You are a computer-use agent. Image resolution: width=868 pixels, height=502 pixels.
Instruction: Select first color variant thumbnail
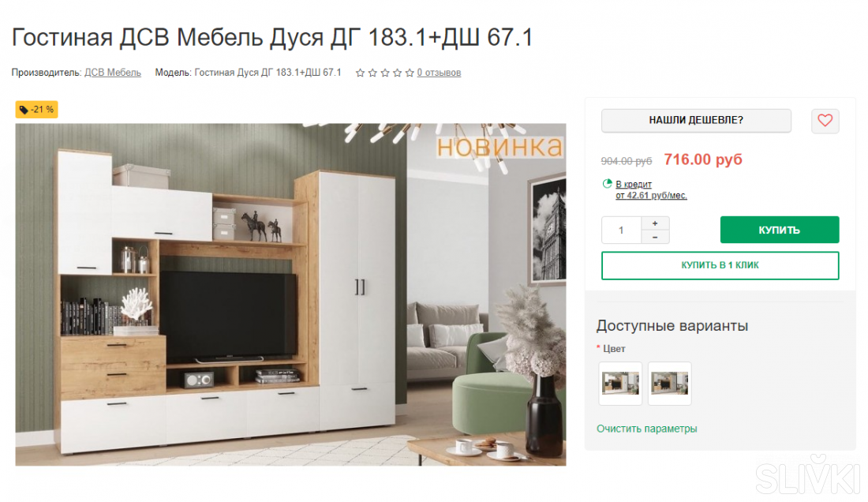[x=620, y=384]
